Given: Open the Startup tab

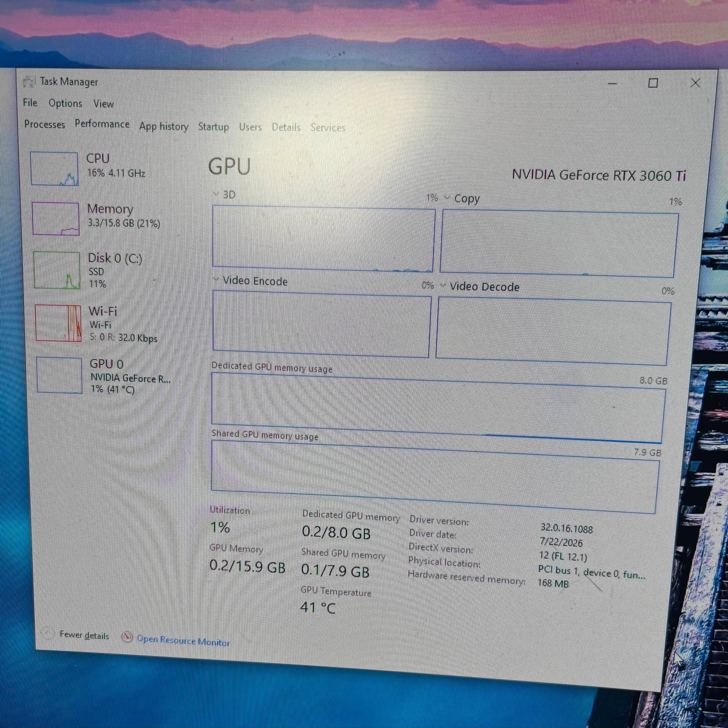Looking at the screenshot, I should click(x=214, y=127).
